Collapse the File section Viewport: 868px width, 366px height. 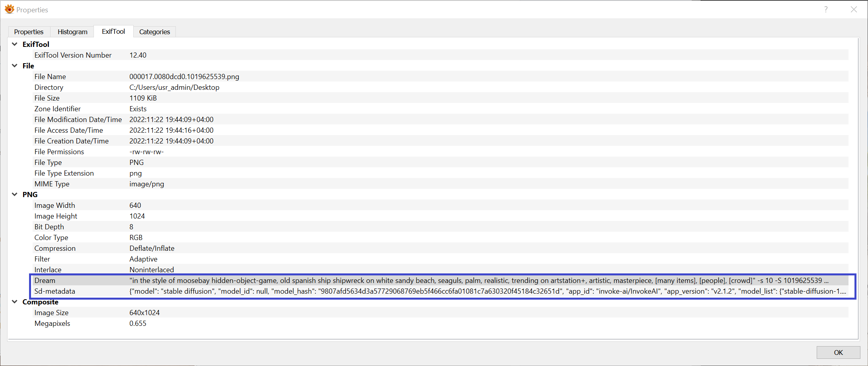15,66
